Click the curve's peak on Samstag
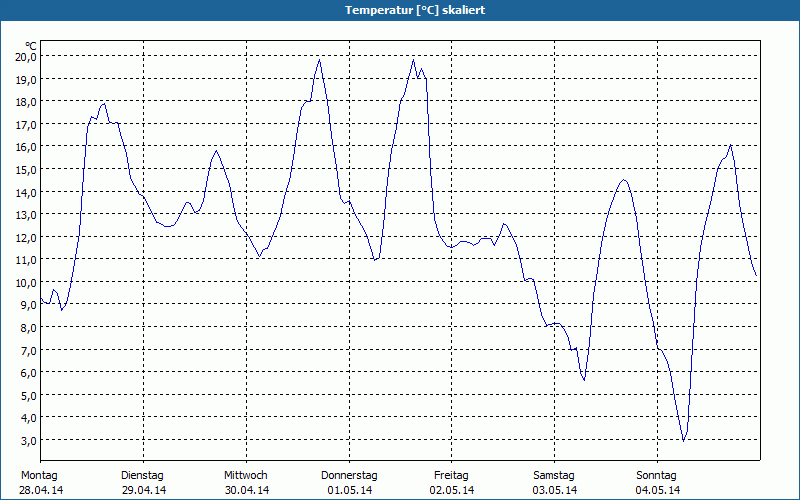The width and height of the screenshot is (800, 500). (x=624, y=180)
